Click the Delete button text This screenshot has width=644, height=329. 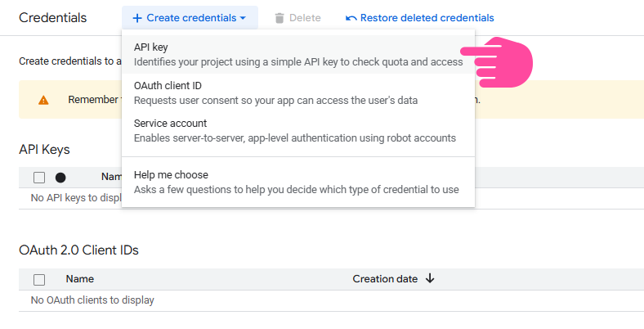point(305,18)
